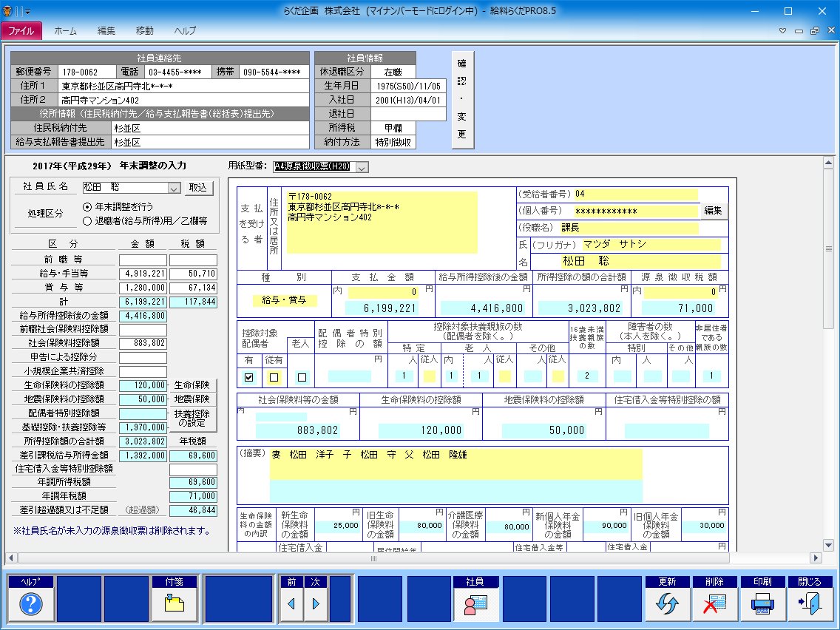This screenshot has width=840, height=630.
Task: Go to the next employee with 次 arrow
Action: pyautogui.click(x=316, y=603)
